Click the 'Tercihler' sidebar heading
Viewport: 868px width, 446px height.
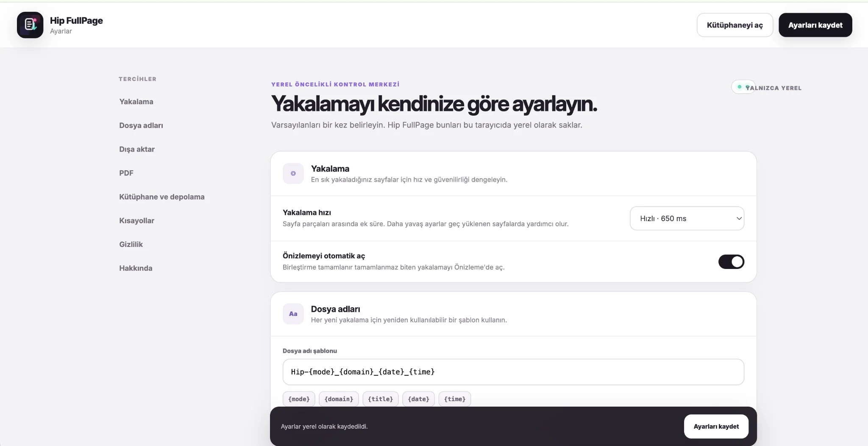[x=137, y=79]
